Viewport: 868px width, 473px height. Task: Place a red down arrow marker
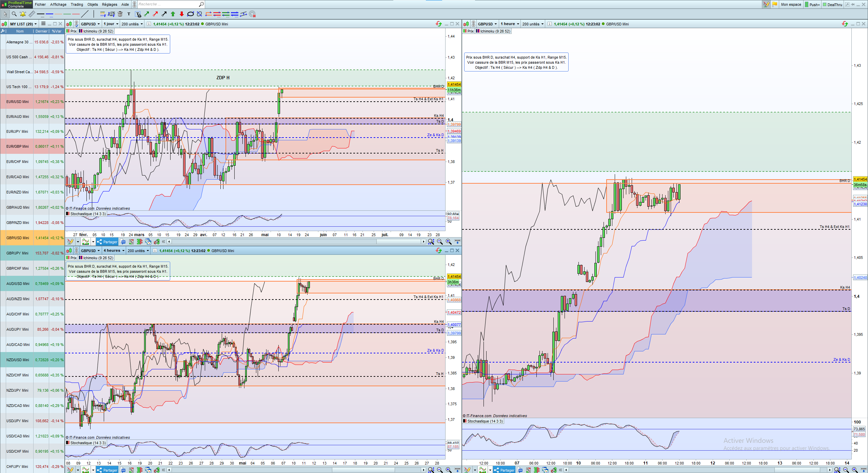coord(182,14)
